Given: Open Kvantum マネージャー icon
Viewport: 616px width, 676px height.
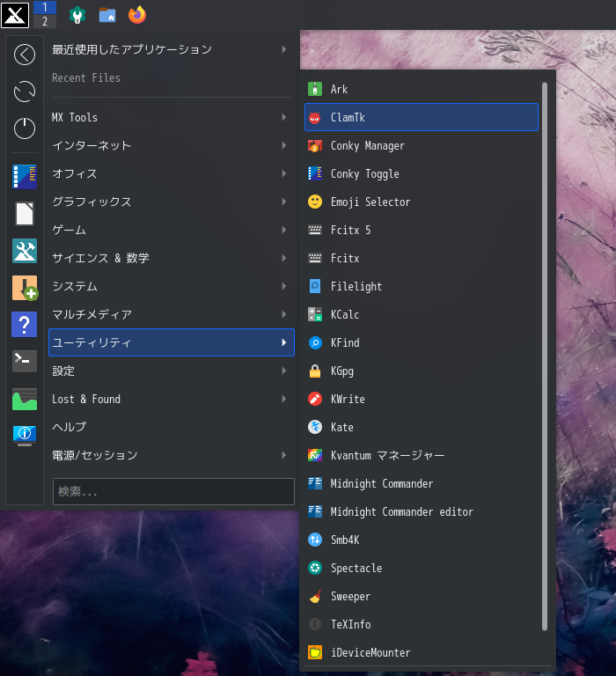Looking at the screenshot, I should point(315,455).
